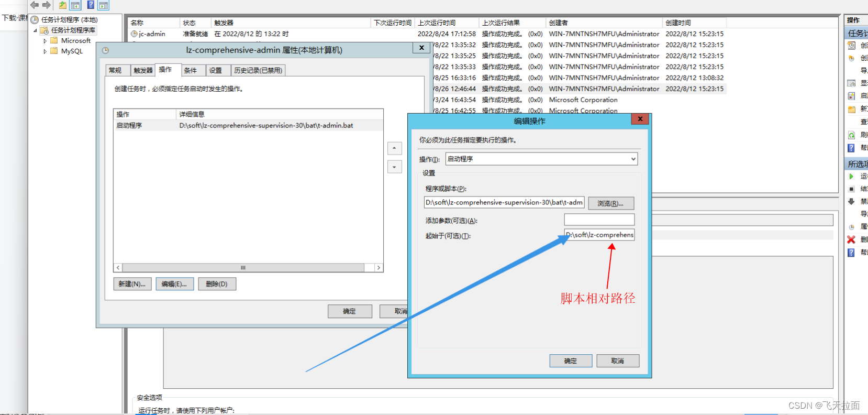Click 确定 in the properties dialog
Viewport: 868px width, 415px height.
pos(350,311)
